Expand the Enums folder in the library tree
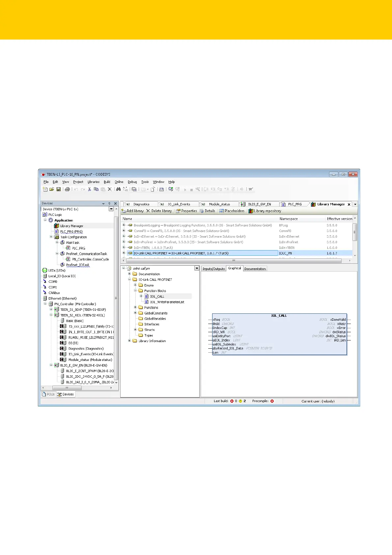 coord(135,285)
